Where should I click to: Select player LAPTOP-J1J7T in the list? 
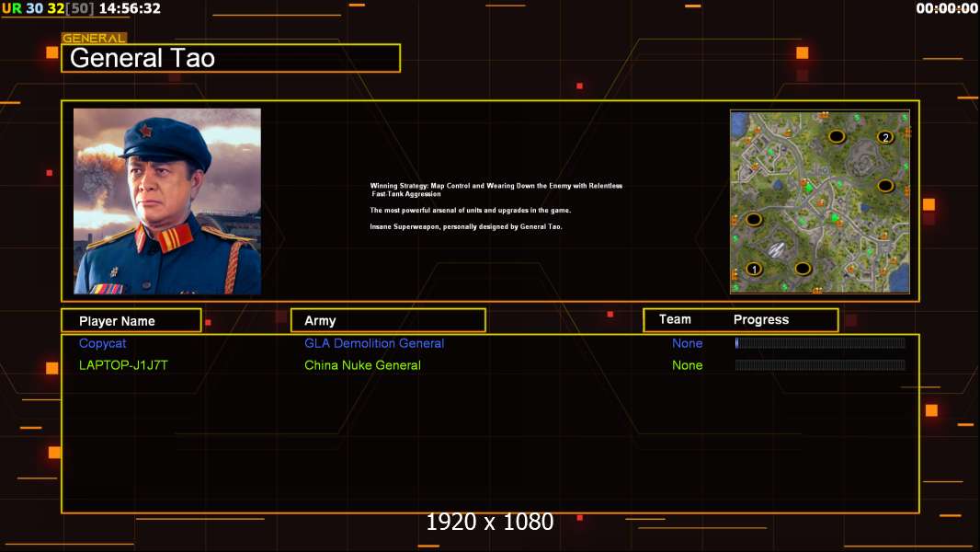(x=123, y=365)
